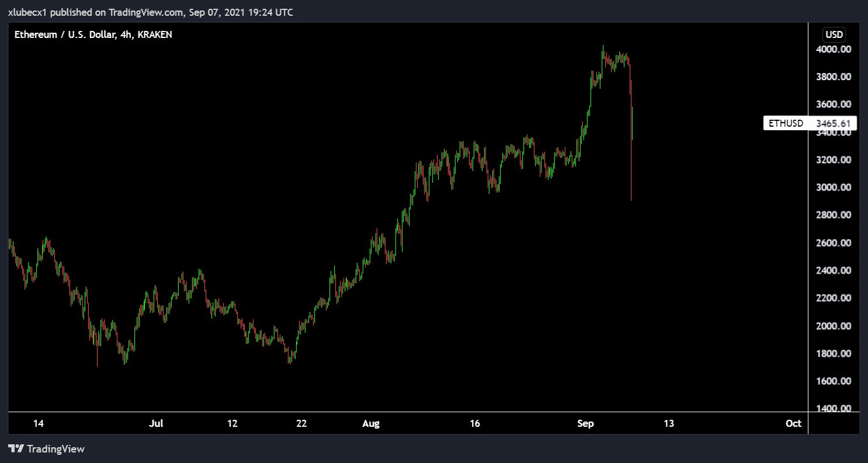
Task: Click the TradingView logo icon
Action: (x=15, y=449)
